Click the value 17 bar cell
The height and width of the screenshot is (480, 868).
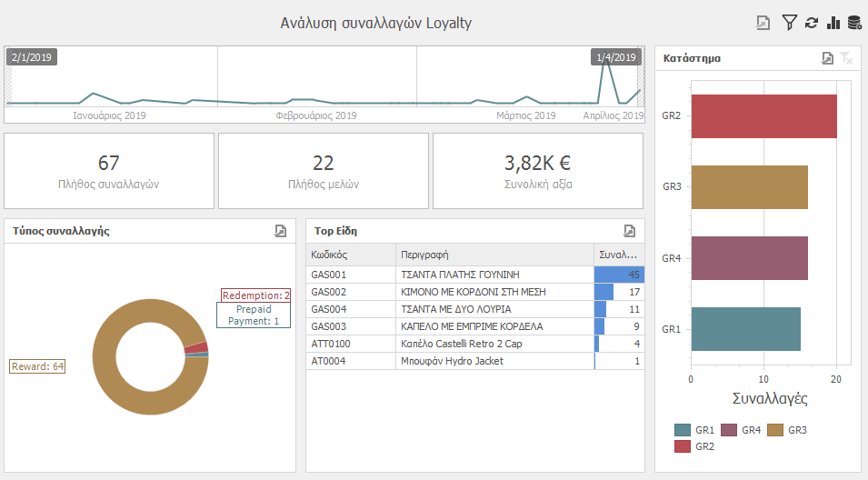620,292
